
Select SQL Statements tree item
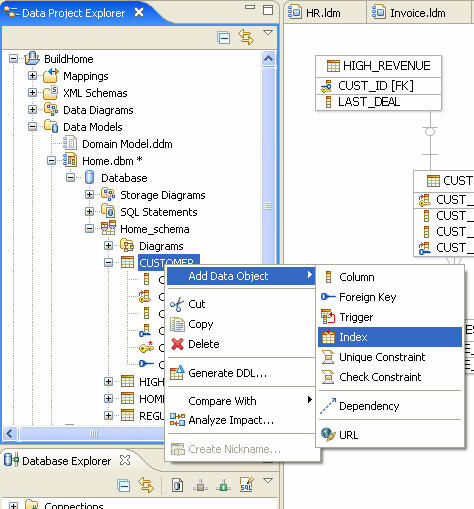coord(159,212)
